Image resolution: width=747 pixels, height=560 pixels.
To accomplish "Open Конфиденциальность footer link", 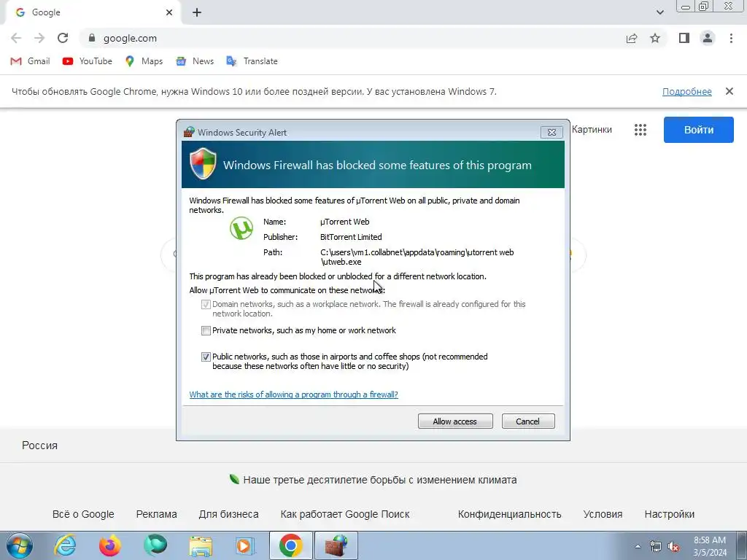I will pyautogui.click(x=509, y=514).
